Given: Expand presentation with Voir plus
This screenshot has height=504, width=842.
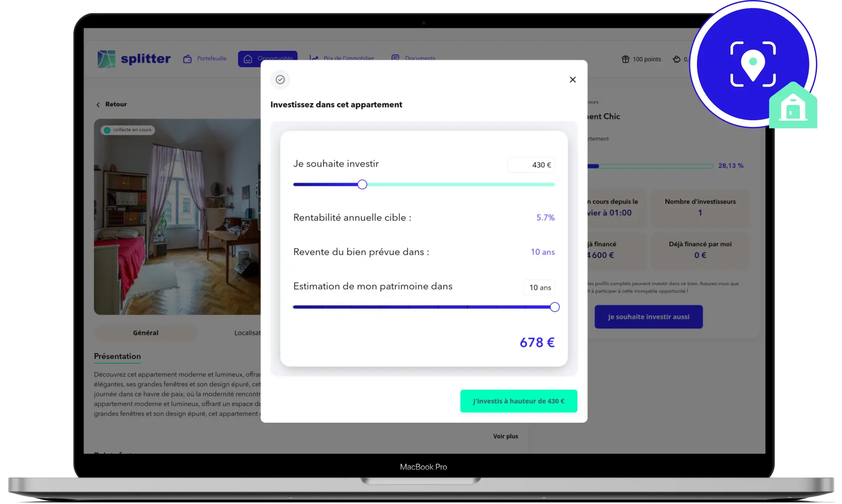Looking at the screenshot, I should (x=505, y=436).
